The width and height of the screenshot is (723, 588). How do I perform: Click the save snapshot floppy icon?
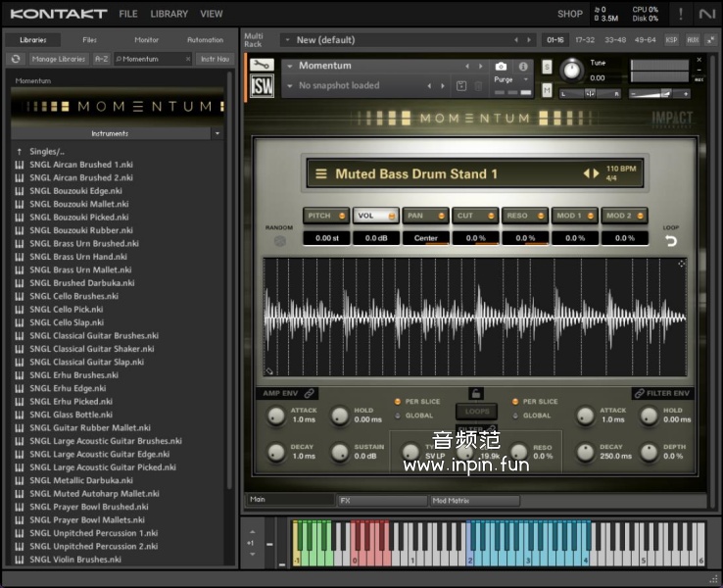coord(461,86)
